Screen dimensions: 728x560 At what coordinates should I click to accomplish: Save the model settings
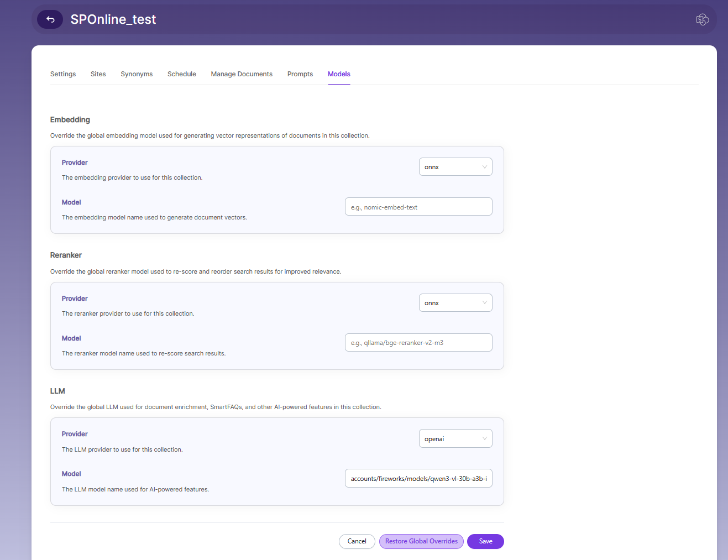pos(485,542)
